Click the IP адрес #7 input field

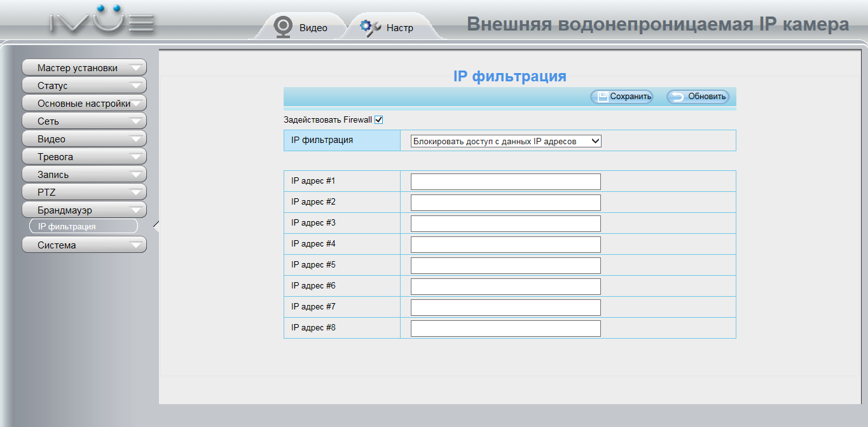[506, 308]
